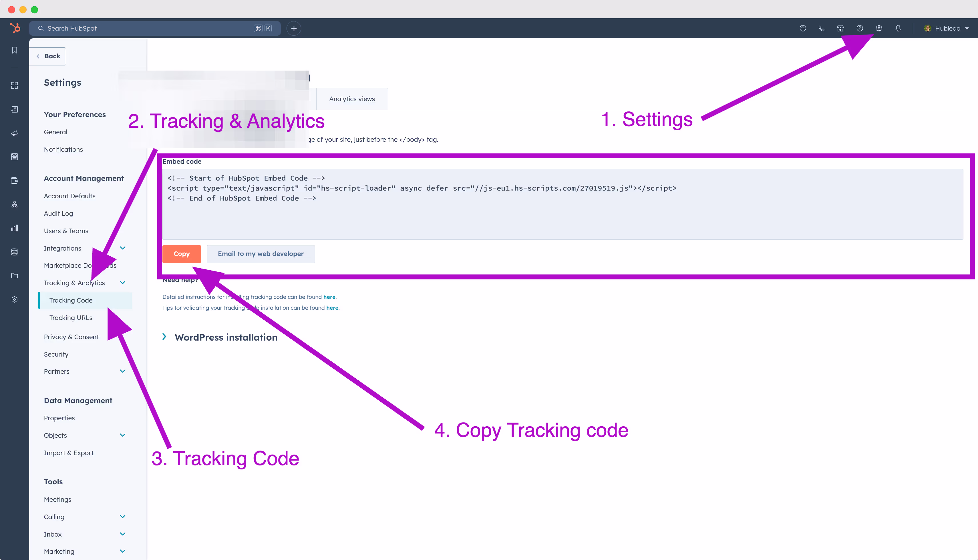The image size is (978, 560).
Task: Open Users & Teams settings
Action: pos(66,231)
